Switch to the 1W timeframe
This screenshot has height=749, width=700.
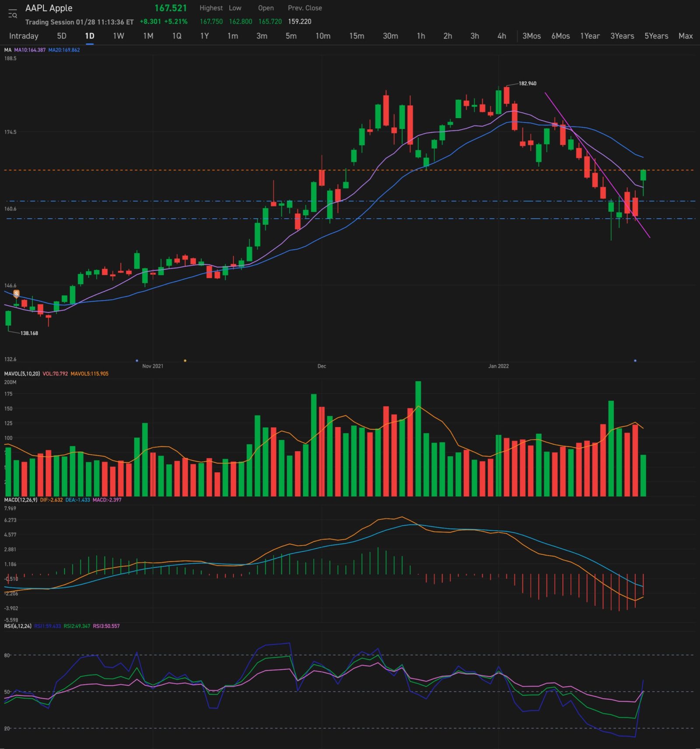coord(119,36)
